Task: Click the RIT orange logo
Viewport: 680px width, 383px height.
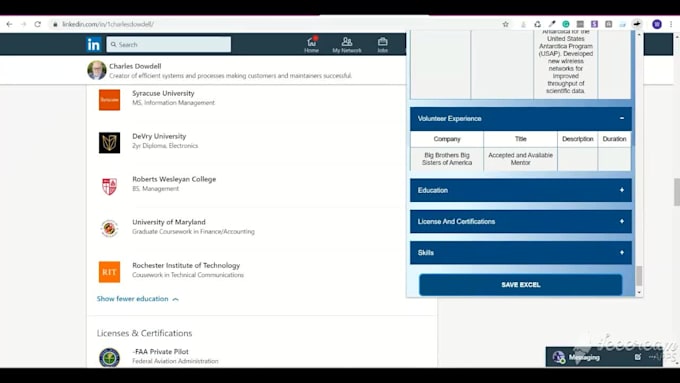Action: click(109, 272)
